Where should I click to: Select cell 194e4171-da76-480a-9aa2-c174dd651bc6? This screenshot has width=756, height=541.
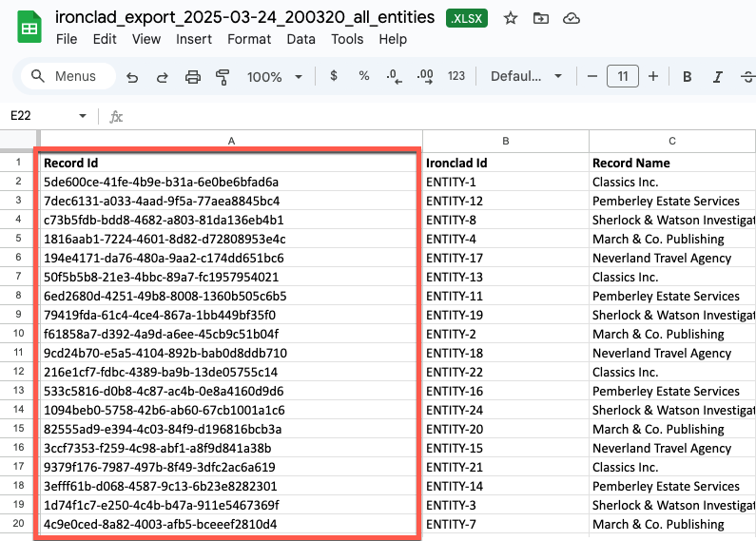231,258
